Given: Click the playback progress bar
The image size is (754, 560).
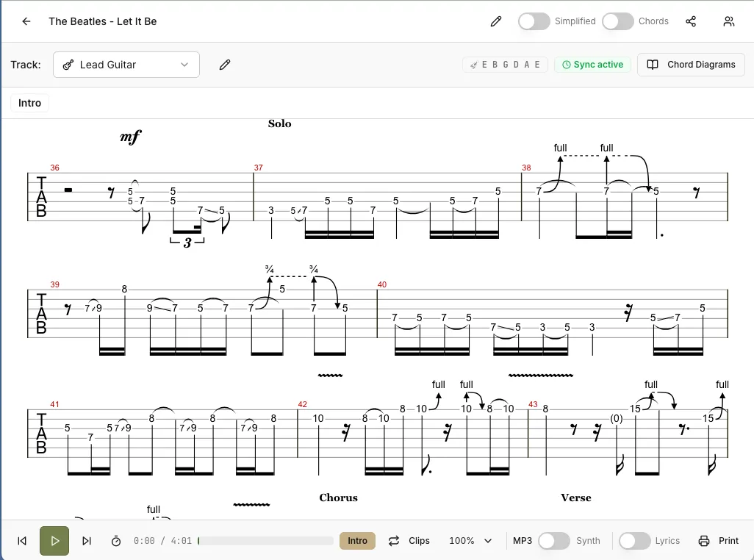Looking at the screenshot, I should (265, 541).
